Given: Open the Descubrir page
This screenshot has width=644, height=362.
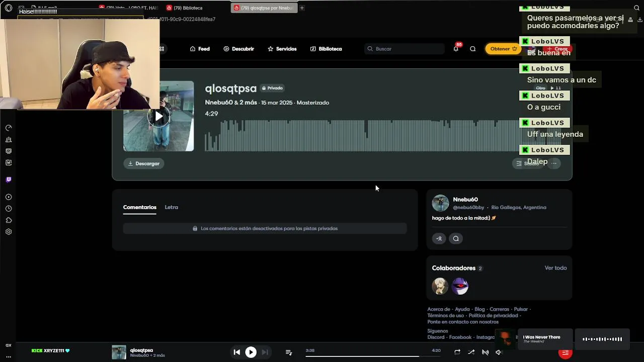Looking at the screenshot, I should (x=238, y=49).
